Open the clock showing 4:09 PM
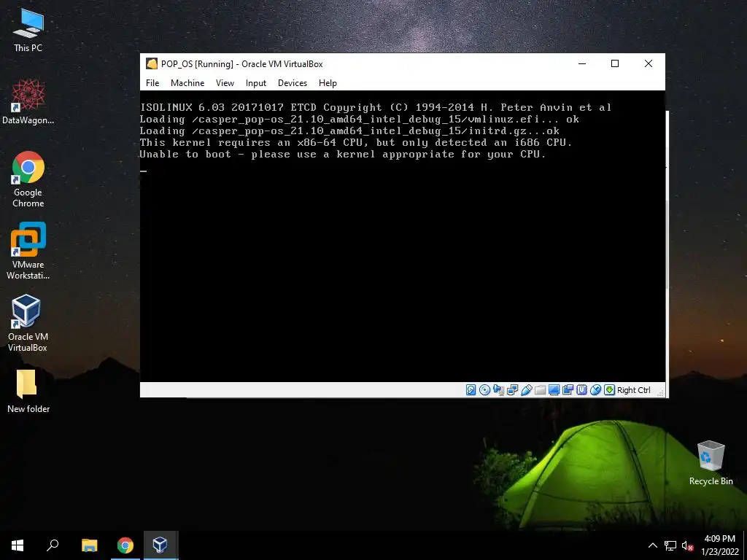The width and height of the screenshot is (747, 560). (x=719, y=545)
